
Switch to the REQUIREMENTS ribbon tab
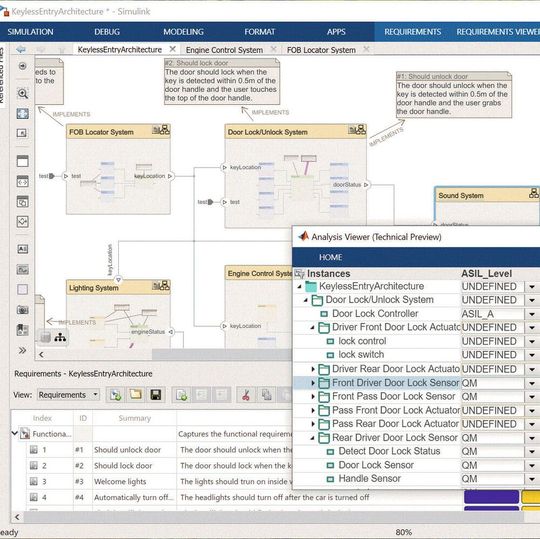pos(413,32)
